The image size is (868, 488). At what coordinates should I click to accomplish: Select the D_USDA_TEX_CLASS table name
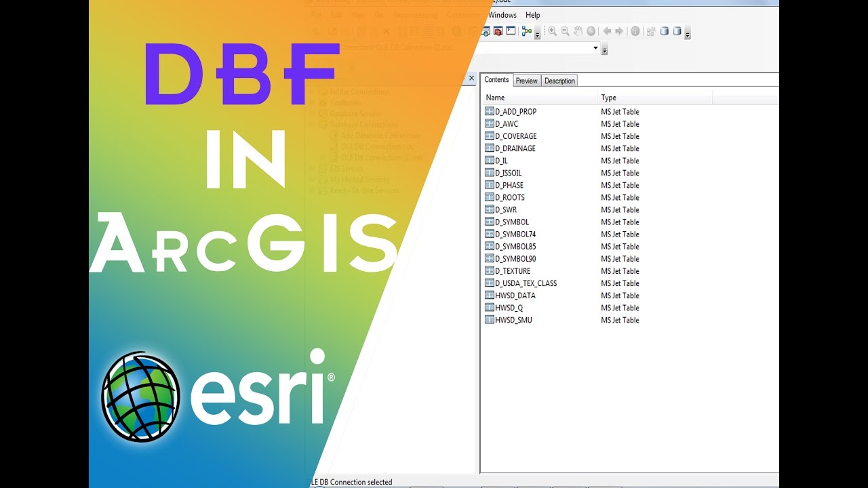tap(526, 283)
